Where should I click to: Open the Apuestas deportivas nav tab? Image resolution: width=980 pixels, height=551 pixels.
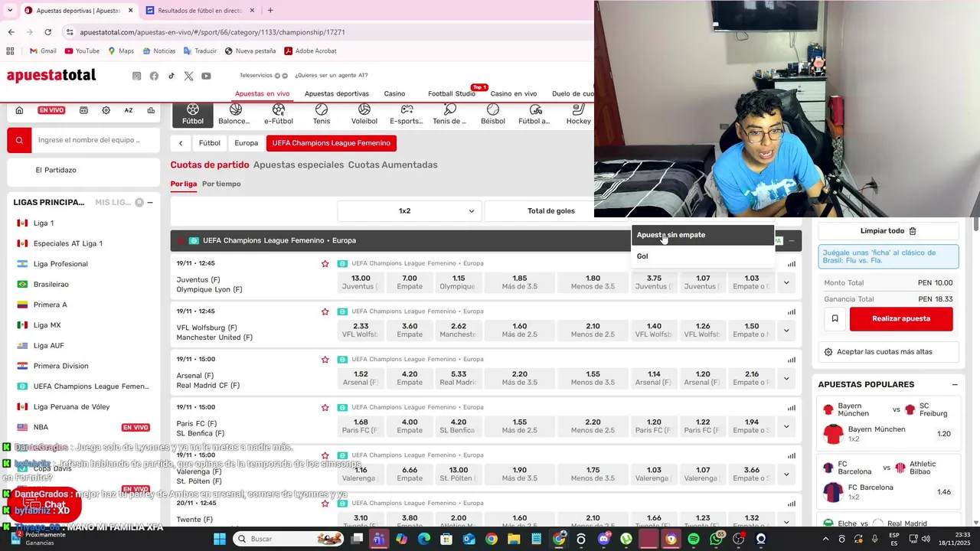pyautogui.click(x=337, y=93)
